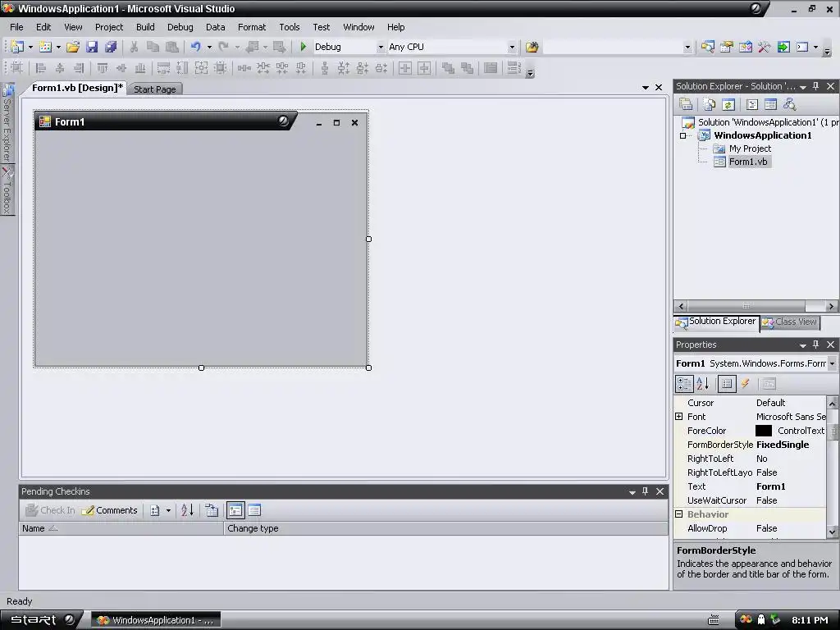The image size is (840, 630).
Task: Collapse the WindowsApplication1 project node
Action: pos(683,135)
